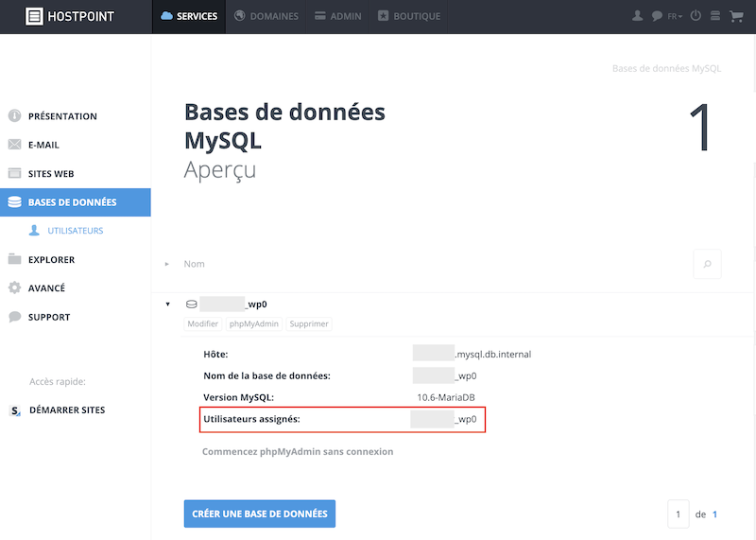Switch to the Boutique tab
The image size is (756, 540).
[x=409, y=16]
